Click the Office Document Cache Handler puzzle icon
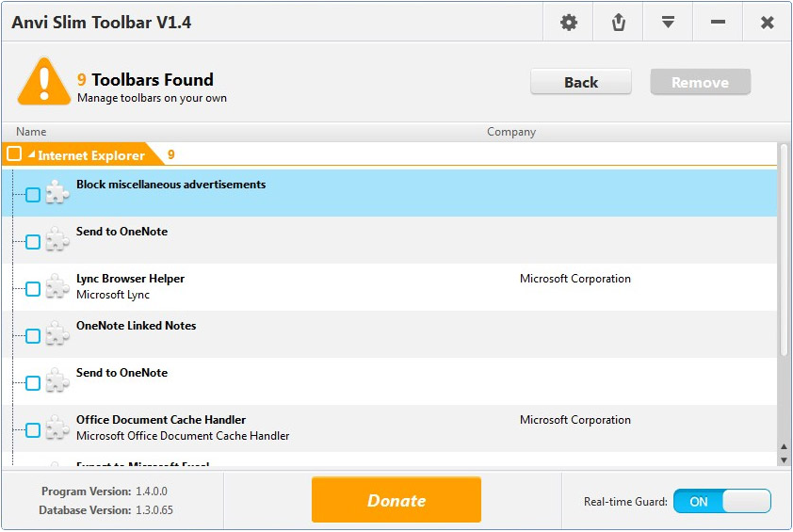Viewport: 793px width, 532px height. 57,428
